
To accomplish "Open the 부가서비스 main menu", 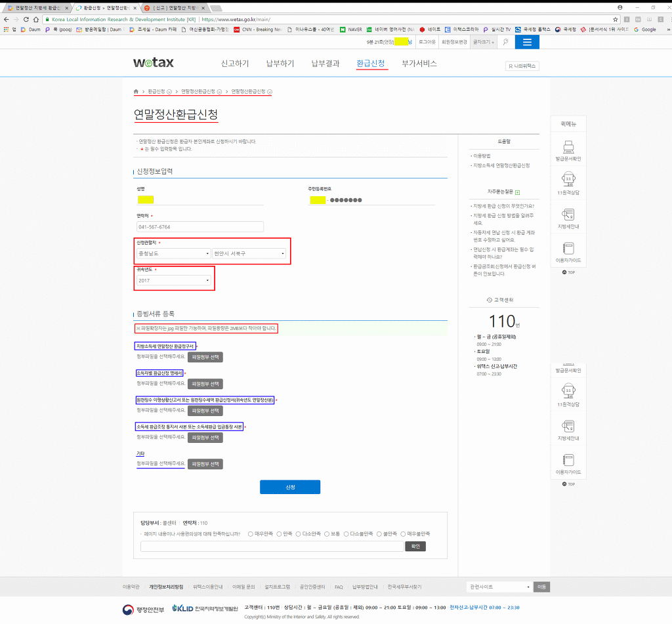I will click(x=419, y=64).
